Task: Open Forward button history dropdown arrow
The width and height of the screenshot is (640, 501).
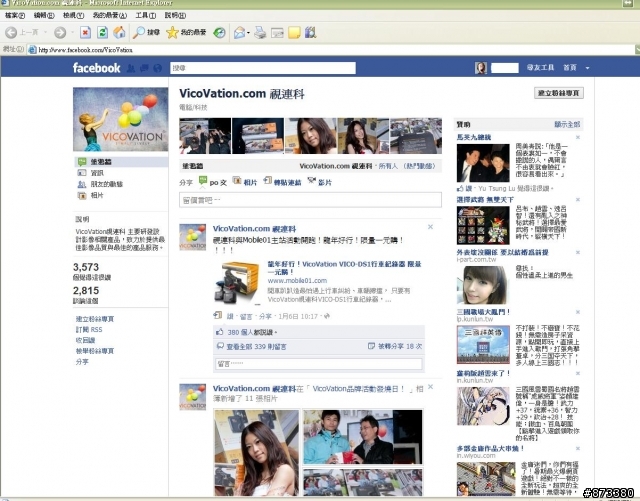Action: click(x=72, y=32)
